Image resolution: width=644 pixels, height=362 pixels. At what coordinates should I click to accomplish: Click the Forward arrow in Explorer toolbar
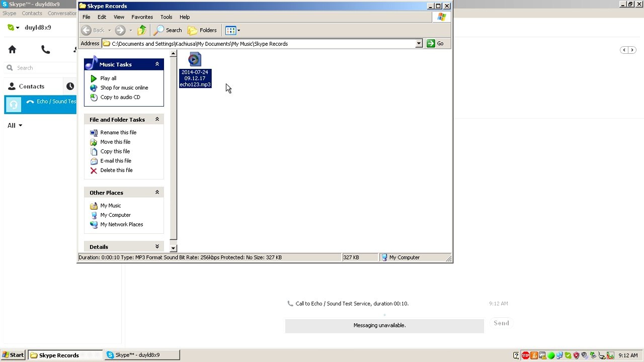120,30
